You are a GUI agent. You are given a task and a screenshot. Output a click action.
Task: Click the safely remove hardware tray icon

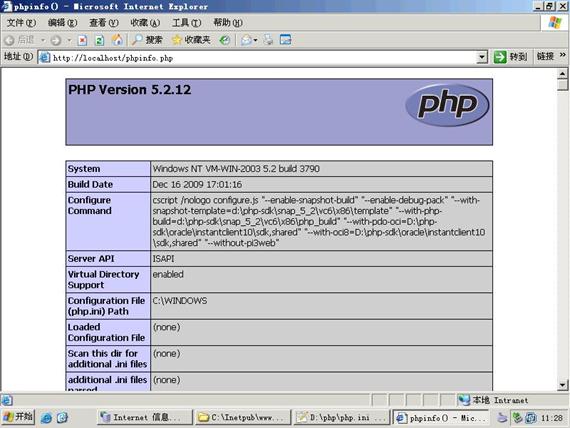(503, 418)
